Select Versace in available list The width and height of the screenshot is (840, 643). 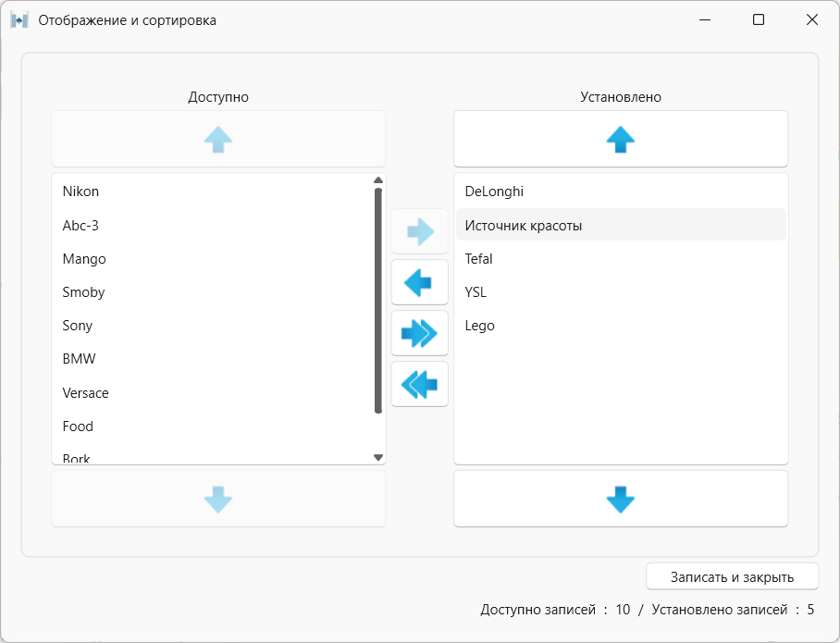pyautogui.click(x=213, y=393)
